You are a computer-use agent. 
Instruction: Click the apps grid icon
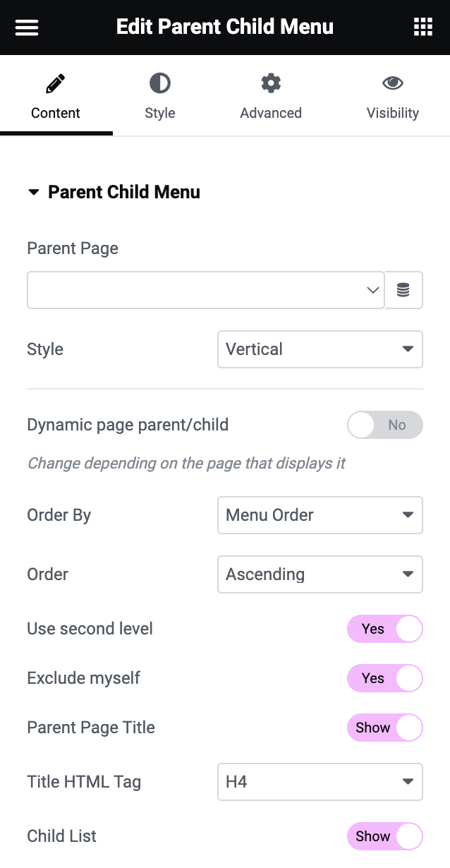click(422, 27)
